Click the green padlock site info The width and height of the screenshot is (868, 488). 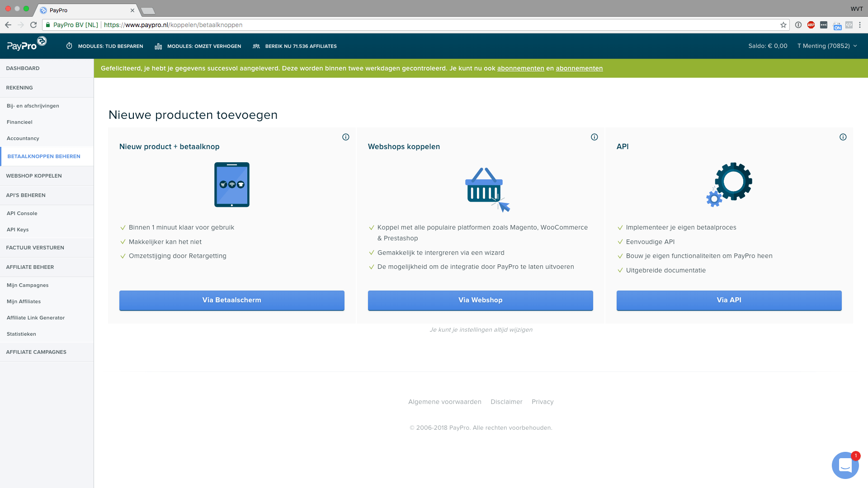click(48, 25)
